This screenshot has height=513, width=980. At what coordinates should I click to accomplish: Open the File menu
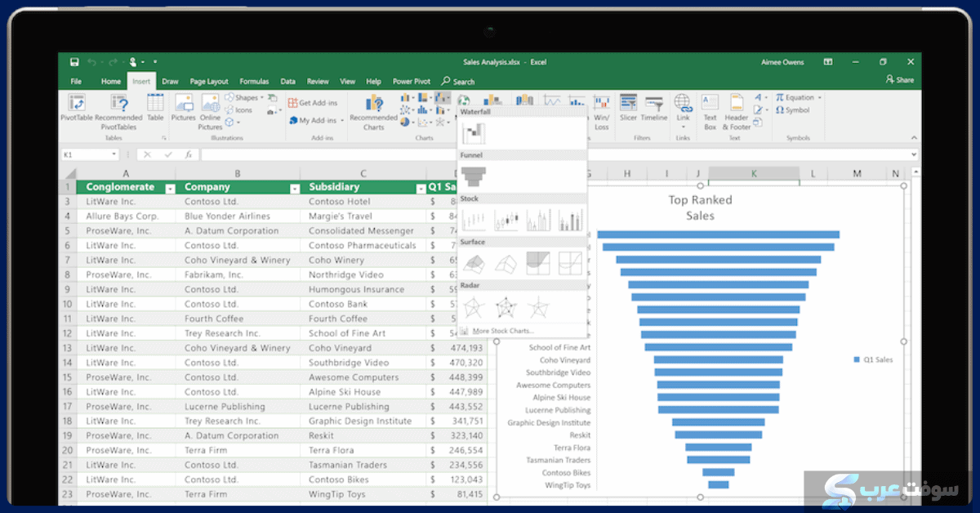pyautogui.click(x=76, y=82)
